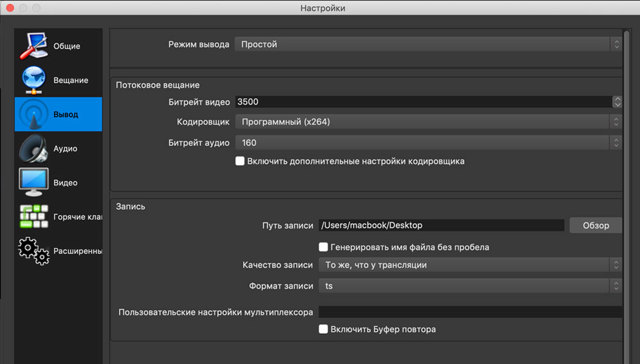This screenshot has width=640, height=364.
Task: Select the Вещание globe icon
Action: pyautogui.click(x=33, y=80)
